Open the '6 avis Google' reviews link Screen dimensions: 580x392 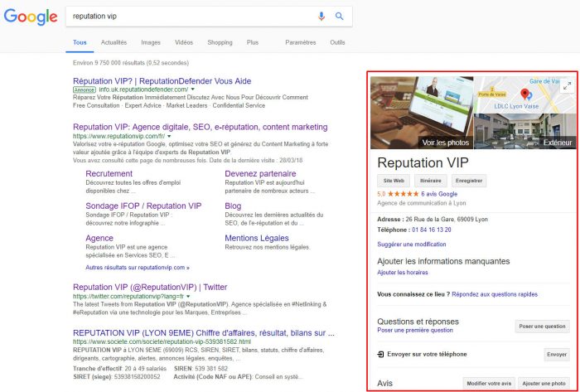point(439,194)
